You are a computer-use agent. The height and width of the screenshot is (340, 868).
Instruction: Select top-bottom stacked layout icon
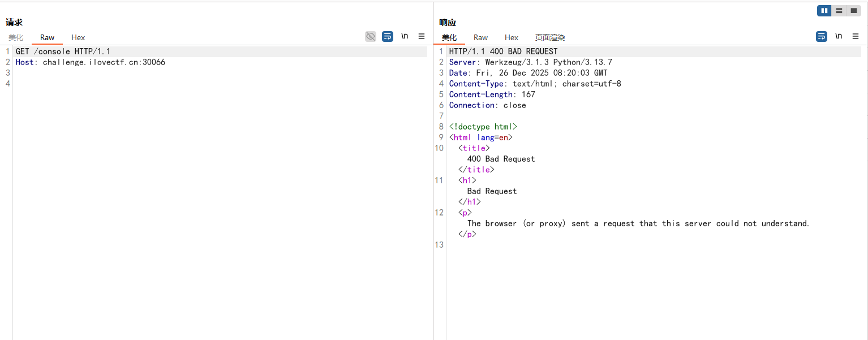pos(839,11)
